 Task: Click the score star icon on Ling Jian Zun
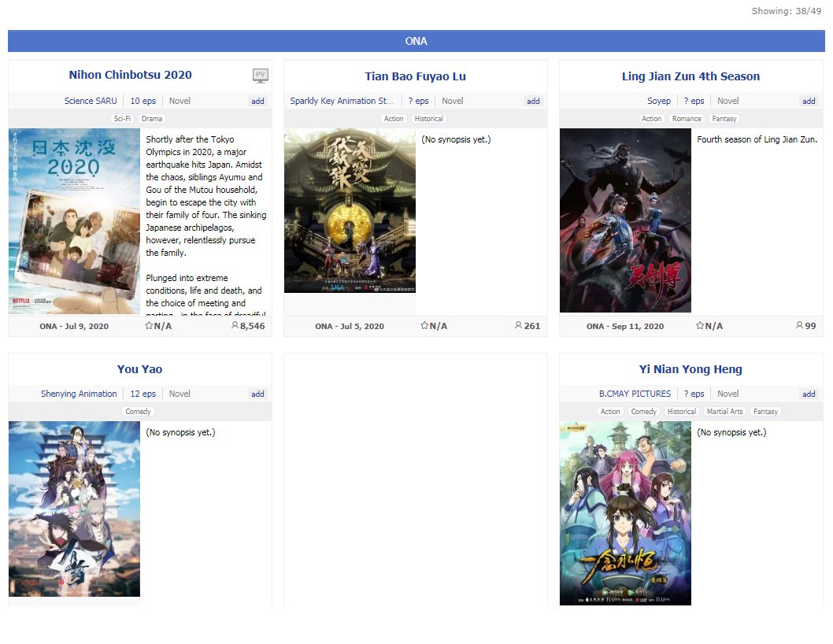point(700,326)
